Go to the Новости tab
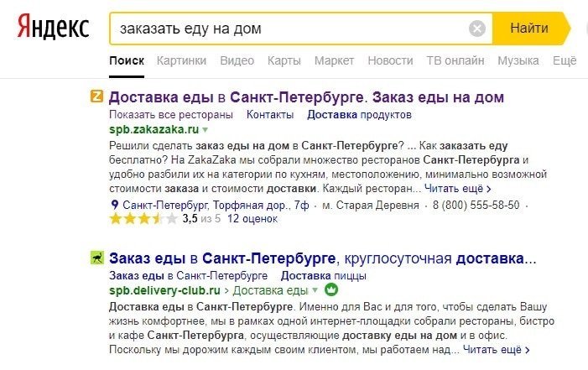The image size is (588, 370). 390,60
